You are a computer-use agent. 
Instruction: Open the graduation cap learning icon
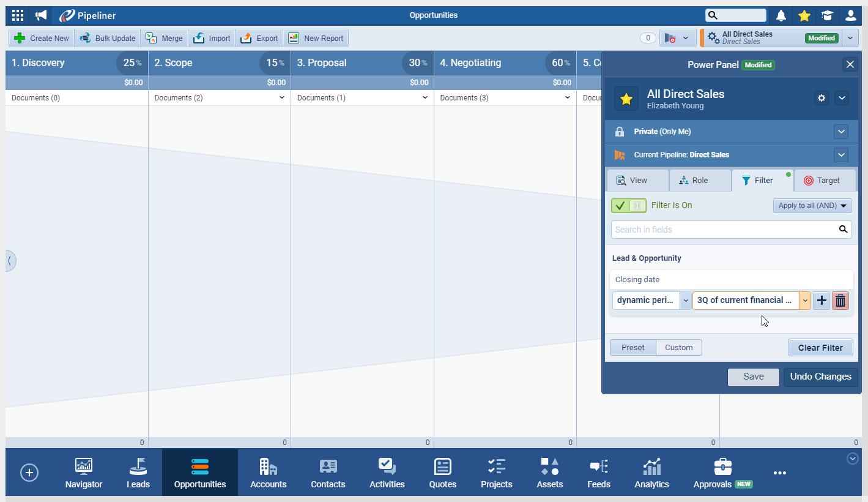click(x=827, y=15)
